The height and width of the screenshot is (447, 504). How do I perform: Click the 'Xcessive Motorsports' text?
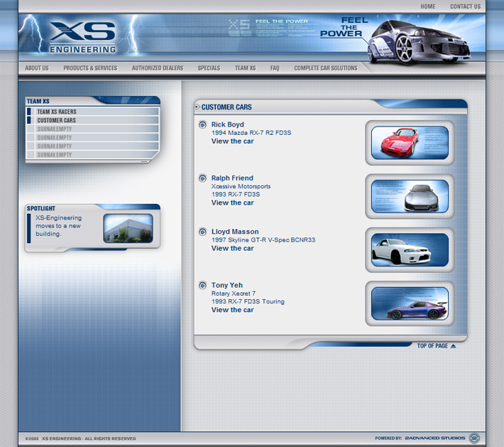(x=241, y=186)
